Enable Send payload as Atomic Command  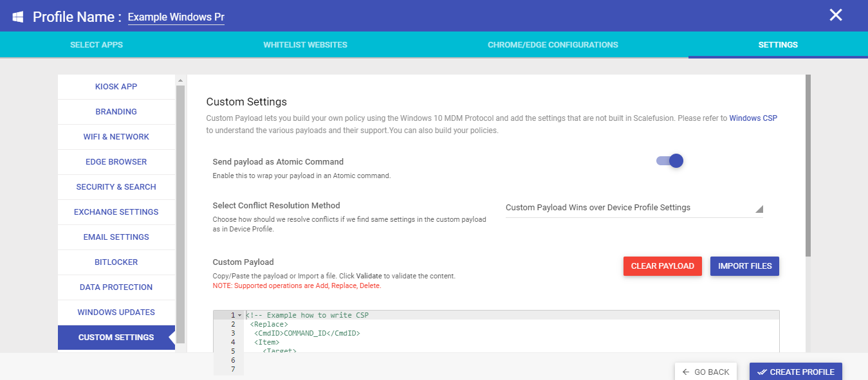[669, 161]
